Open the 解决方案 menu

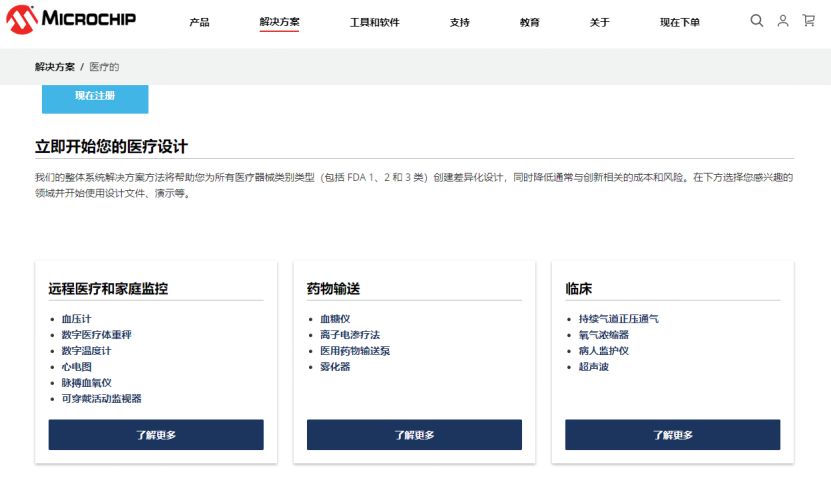[279, 22]
